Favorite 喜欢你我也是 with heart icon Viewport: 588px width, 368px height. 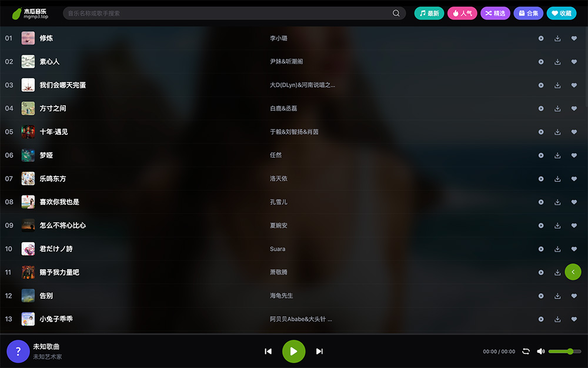tap(574, 202)
